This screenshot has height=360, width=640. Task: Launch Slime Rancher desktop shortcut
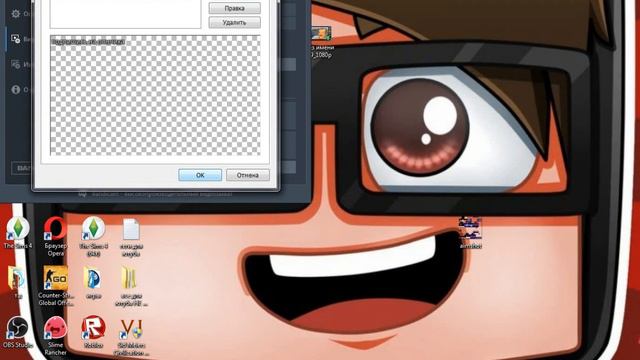pos(56,336)
